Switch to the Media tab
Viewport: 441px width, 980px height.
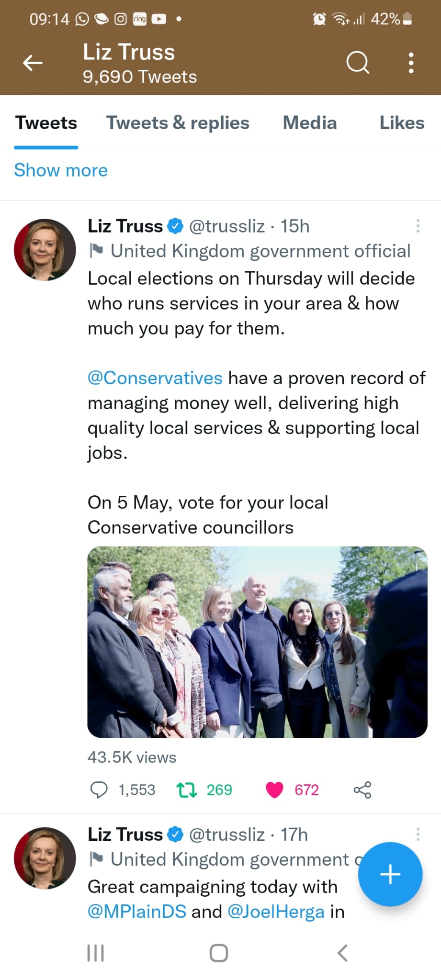310,123
